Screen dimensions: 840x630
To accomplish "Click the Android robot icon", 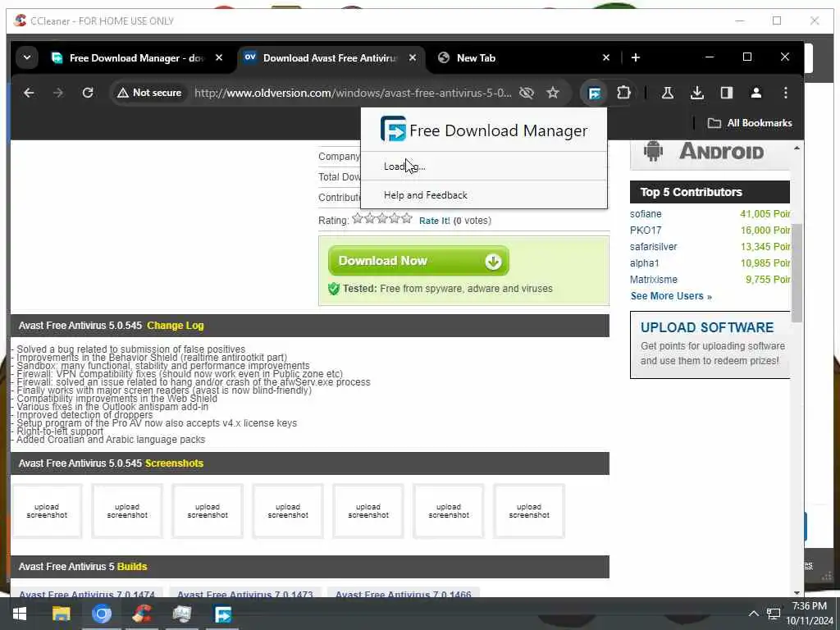I will tap(653, 151).
